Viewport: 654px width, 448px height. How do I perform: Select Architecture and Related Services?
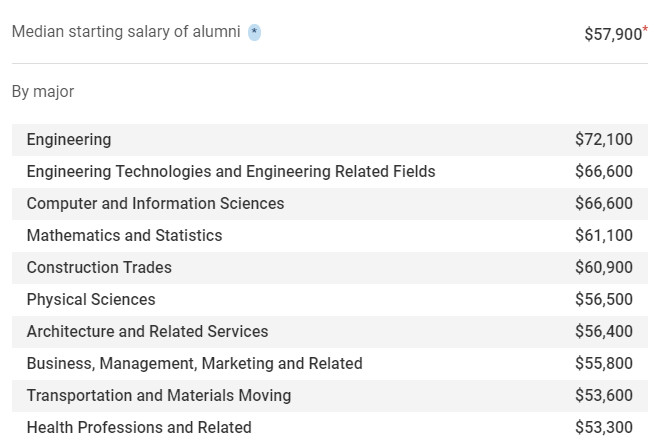click(x=147, y=332)
